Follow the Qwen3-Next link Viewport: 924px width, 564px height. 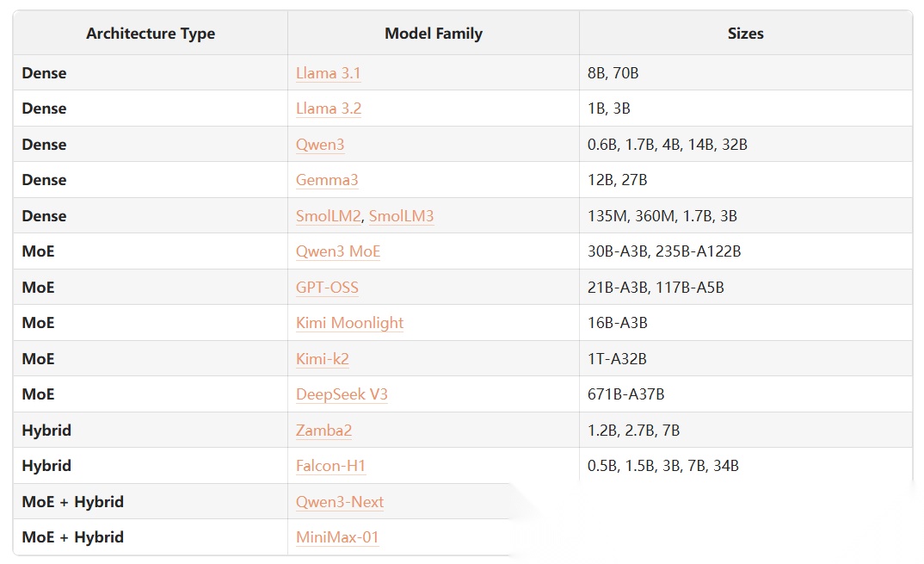(x=340, y=502)
